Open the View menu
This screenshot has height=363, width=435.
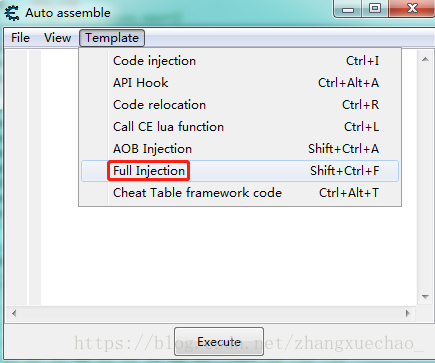click(x=57, y=38)
